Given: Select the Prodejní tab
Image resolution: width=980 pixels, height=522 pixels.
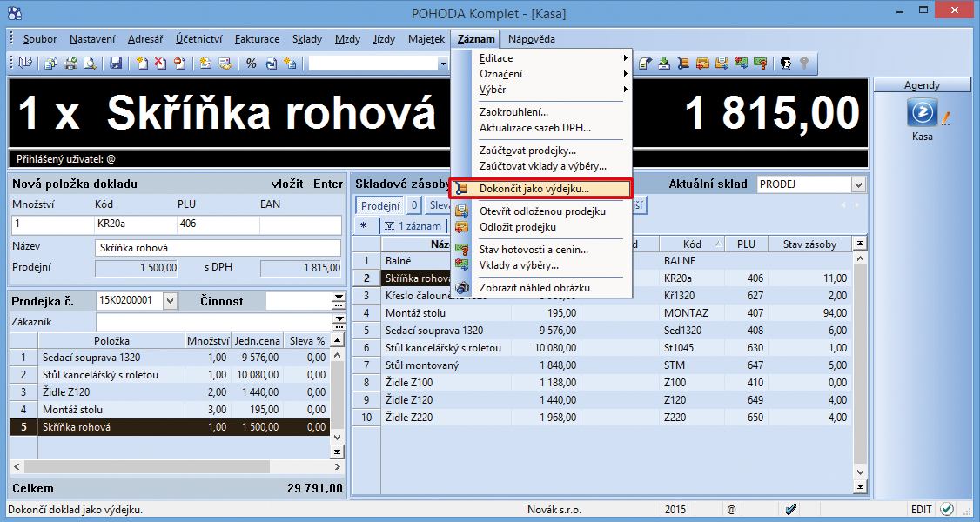Looking at the screenshot, I should click(x=380, y=206).
